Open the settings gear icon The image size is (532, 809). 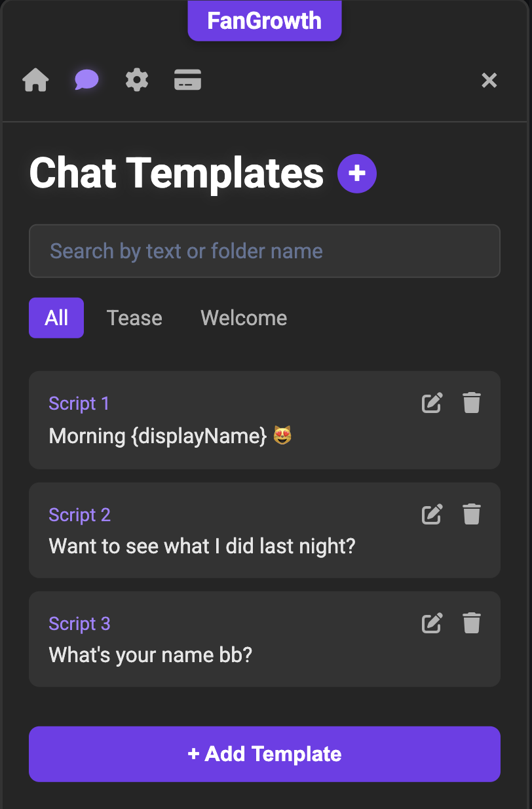[x=137, y=81]
